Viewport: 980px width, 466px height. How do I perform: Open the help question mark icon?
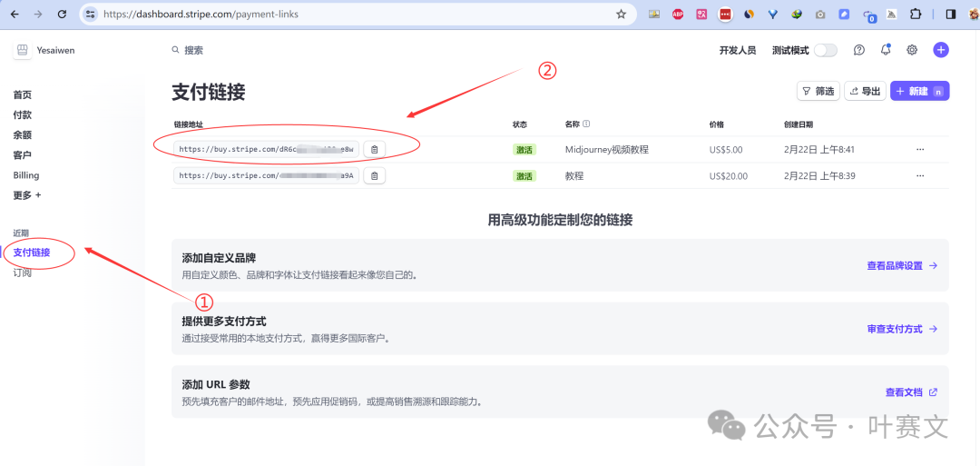click(858, 51)
